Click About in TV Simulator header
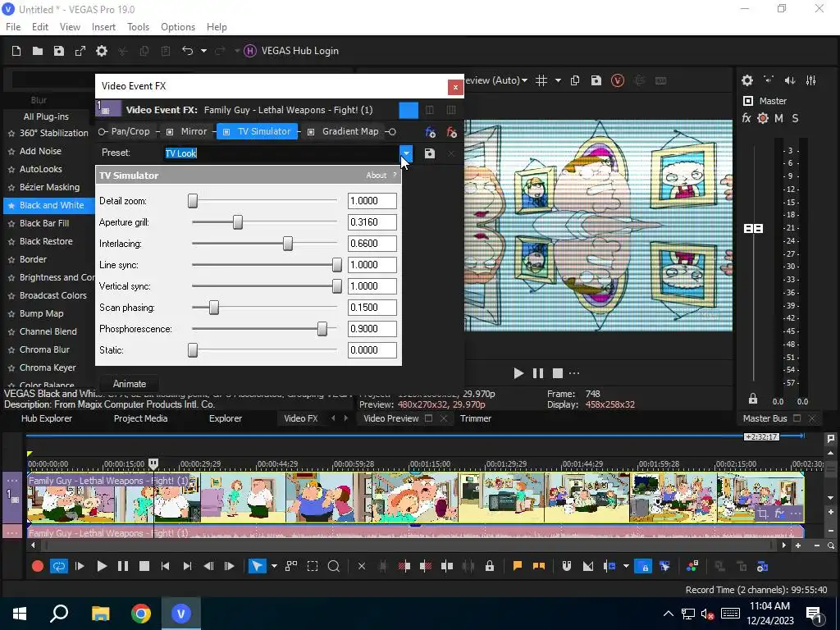This screenshot has width=840, height=630. point(376,176)
